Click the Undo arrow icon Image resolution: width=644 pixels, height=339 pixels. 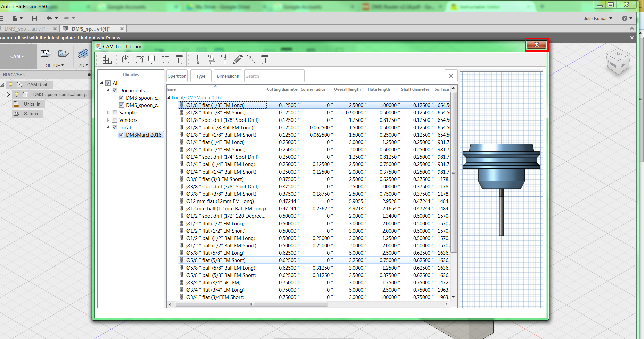[x=49, y=18]
